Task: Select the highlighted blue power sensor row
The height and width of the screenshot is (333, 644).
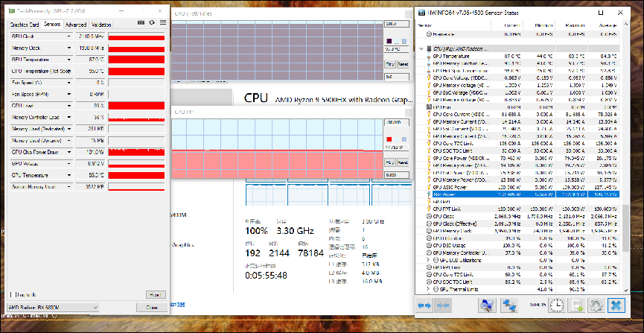Action: point(521,192)
